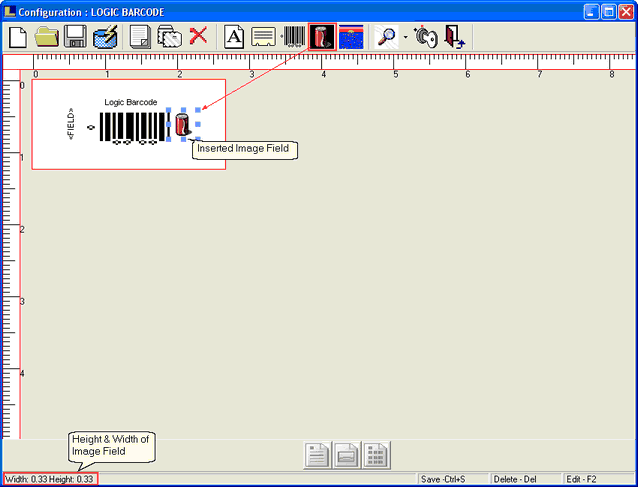Viewport: 638px width, 487px height.
Task: Click the single page copy icon
Action: pyautogui.click(x=140, y=37)
